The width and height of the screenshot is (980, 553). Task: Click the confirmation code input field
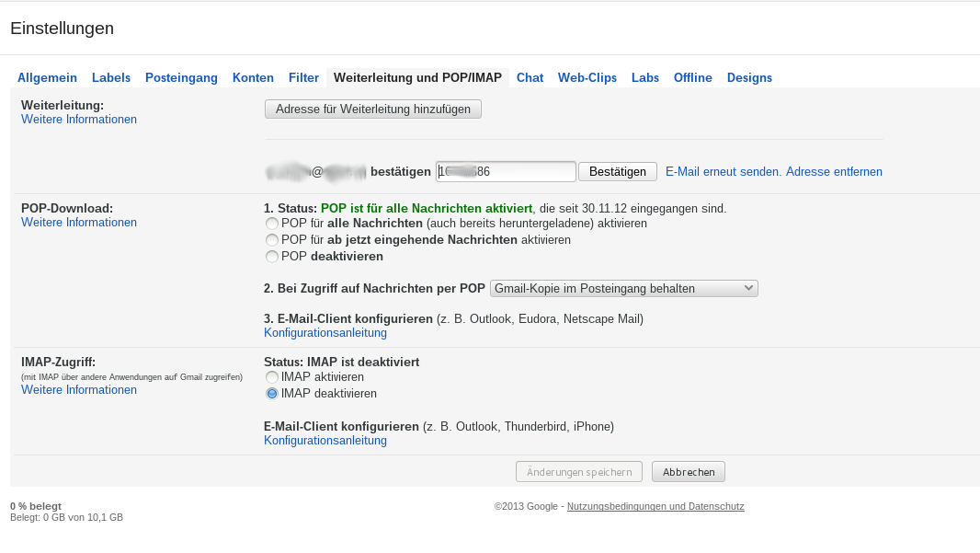point(506,172)
